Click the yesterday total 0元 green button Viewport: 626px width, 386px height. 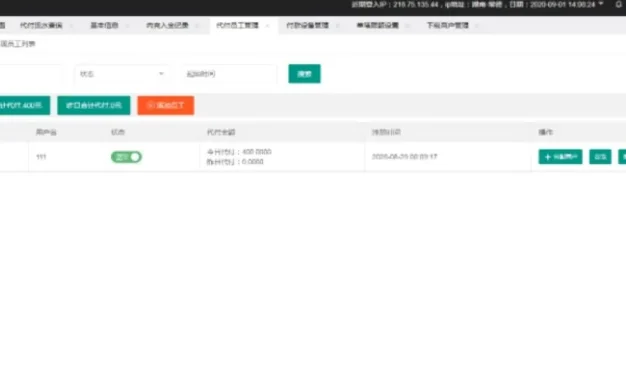click(94, 105)
